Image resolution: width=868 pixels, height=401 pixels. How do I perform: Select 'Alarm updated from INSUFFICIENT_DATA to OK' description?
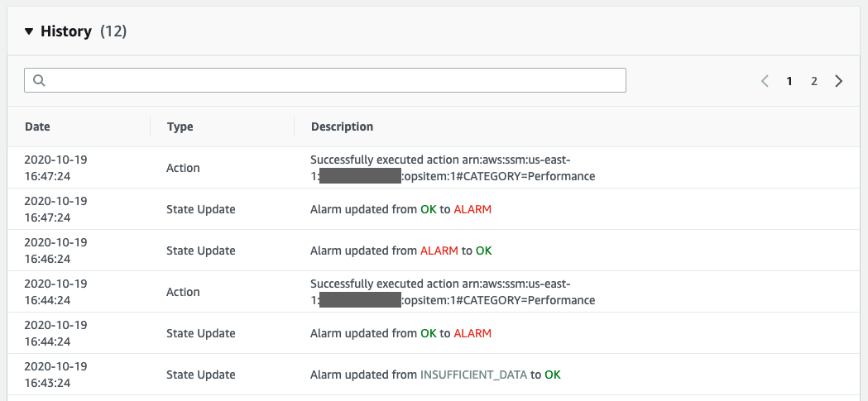coord(435,375)
